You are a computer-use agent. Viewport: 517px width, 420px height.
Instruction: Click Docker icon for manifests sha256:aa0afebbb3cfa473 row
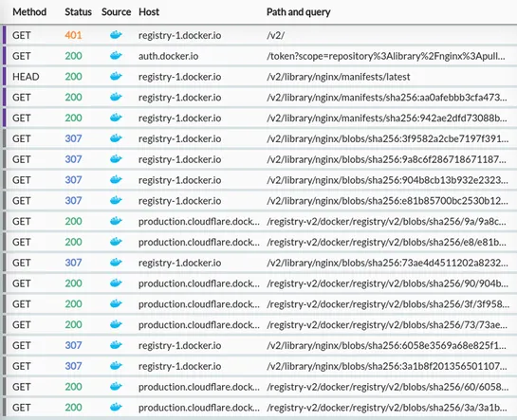click(x=116, y=97)
